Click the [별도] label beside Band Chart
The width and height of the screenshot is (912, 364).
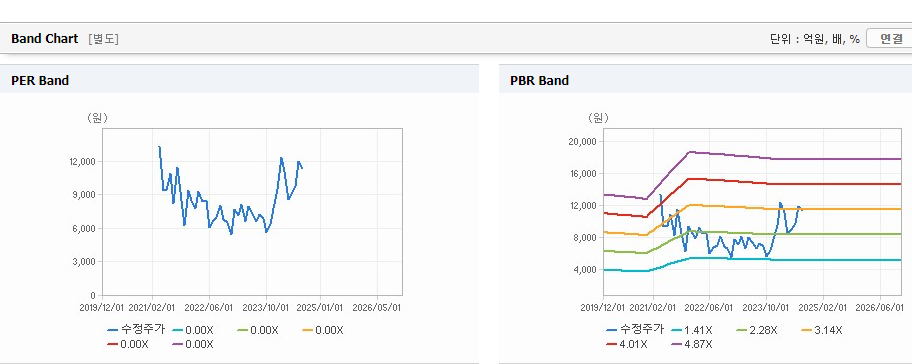104,39
